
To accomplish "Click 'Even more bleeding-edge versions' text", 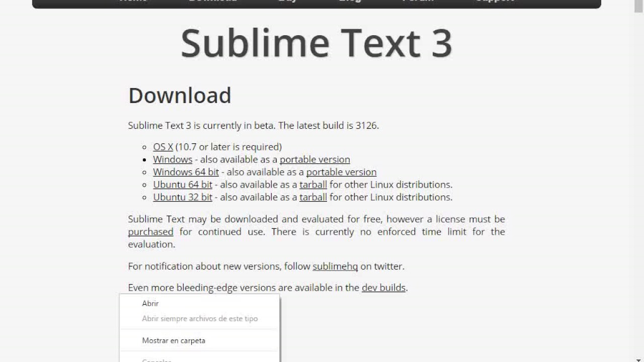I will tap(202, 288).
